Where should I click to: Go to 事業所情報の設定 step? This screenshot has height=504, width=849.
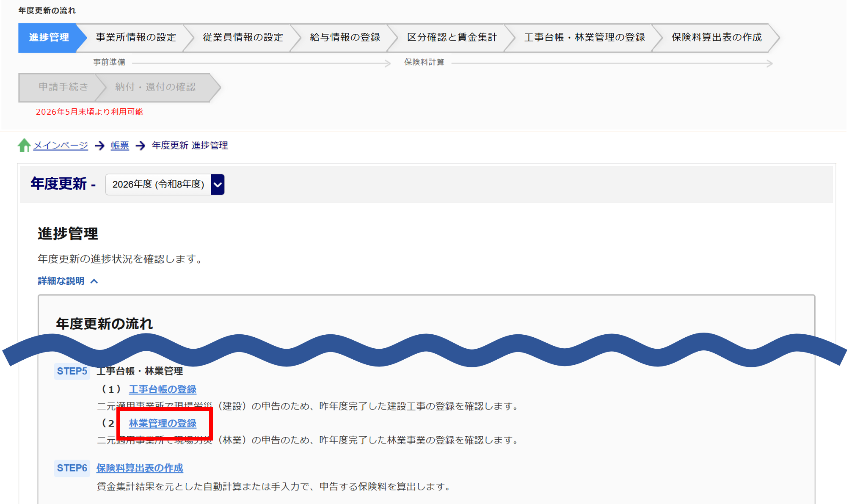(x=136, y=38)
